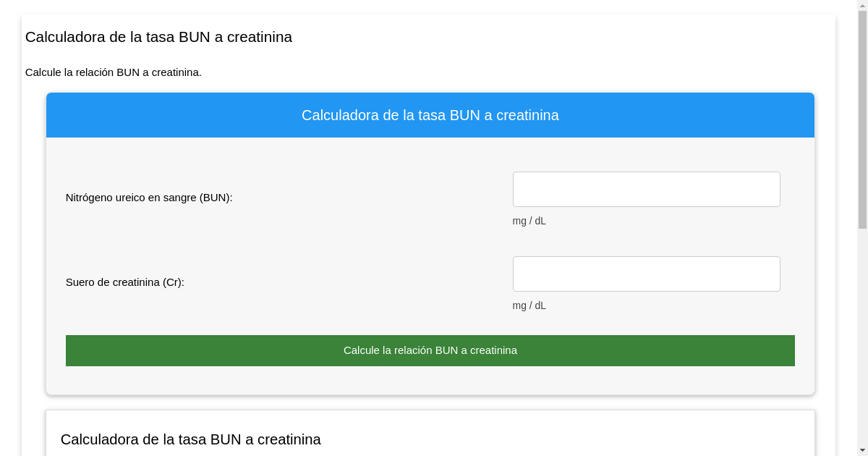Click the 'mg / dL' unit label under creatinine field
Screen dimensions: 868x456
click(529, 305)
